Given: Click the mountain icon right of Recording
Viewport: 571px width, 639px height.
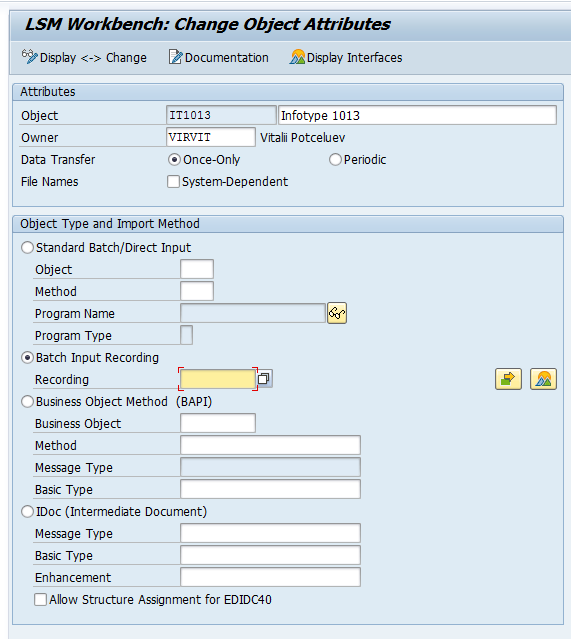Looking at the screenshot, I should click(543, 379).
